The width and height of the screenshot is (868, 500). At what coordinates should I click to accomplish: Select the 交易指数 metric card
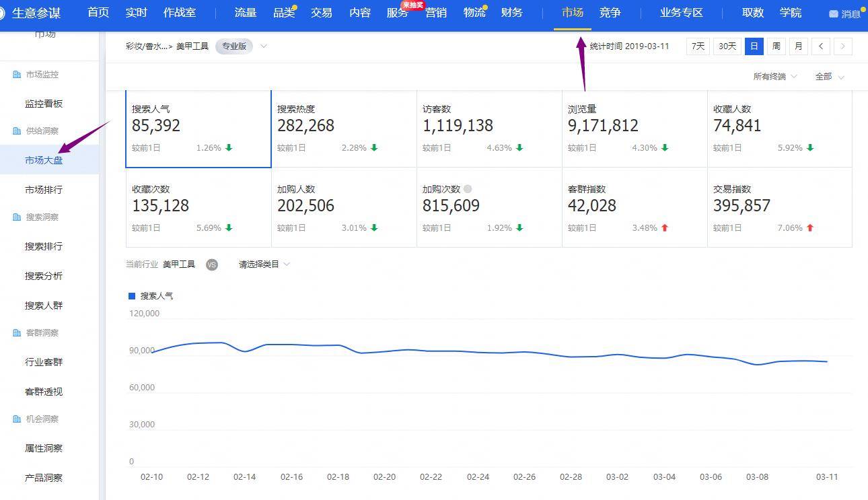(780, 207)
